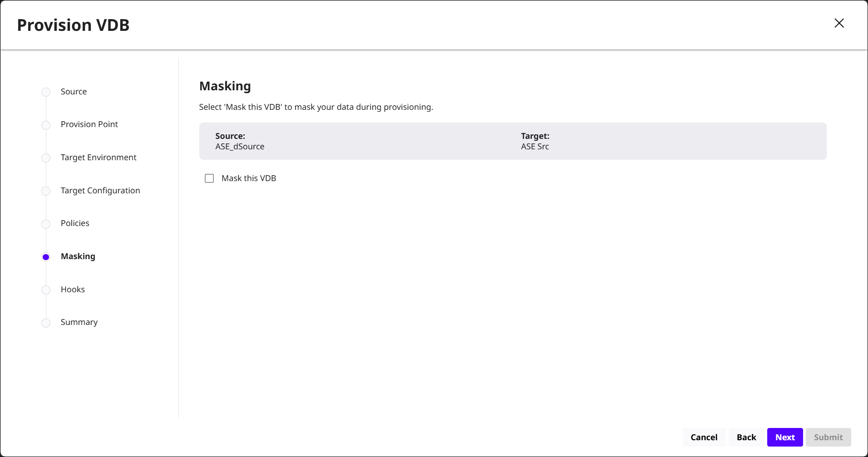The height and width of the screenshot is (457, 868).
Task: Jump to Target Environment step label
Action: [x=99, y=157]
